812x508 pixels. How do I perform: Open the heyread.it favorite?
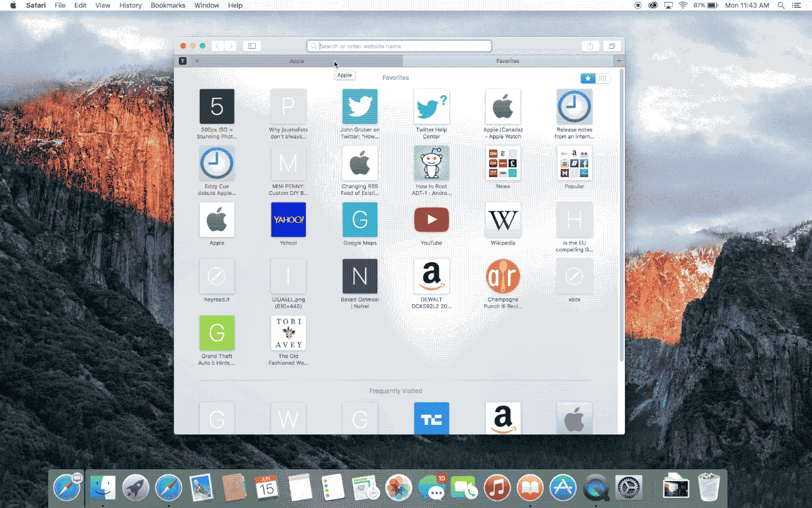[217, 276]
